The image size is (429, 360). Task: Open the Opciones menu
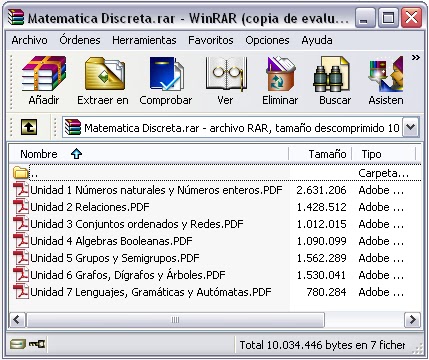(x=267, y=40)
